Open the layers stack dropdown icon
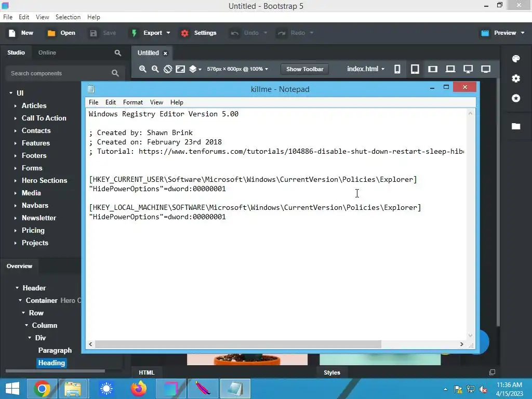 pyautogui.click(x=195, y=69)
